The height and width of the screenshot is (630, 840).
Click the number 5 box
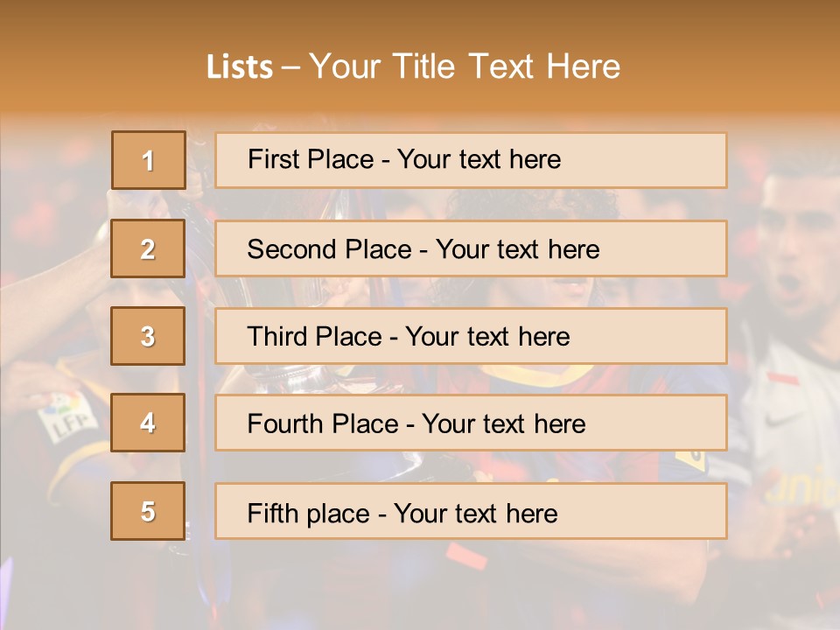click(148, 511)
